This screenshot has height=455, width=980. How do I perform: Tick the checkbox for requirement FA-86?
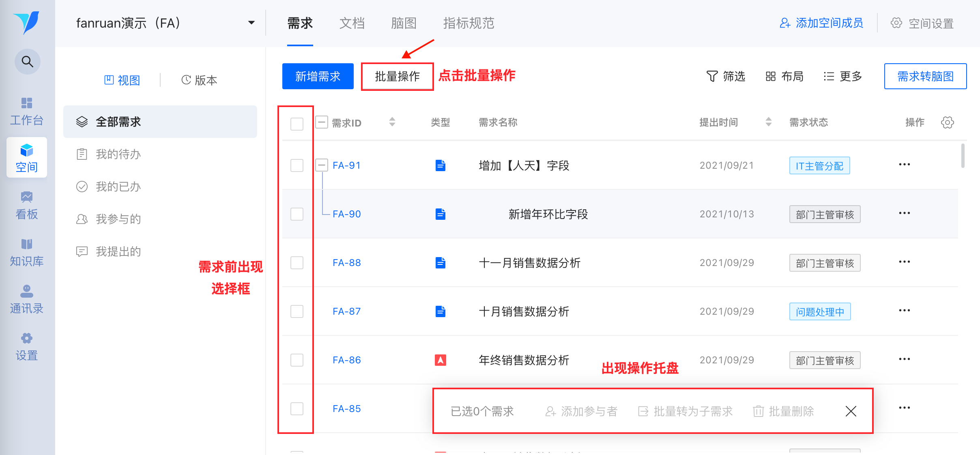[x=297, y=360]
